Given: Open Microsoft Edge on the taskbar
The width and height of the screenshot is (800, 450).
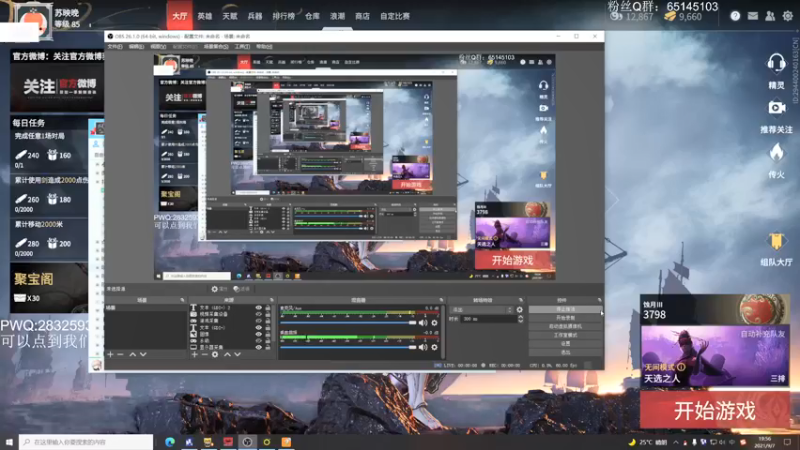Looking at the screenshot, I should pos(169,442).
